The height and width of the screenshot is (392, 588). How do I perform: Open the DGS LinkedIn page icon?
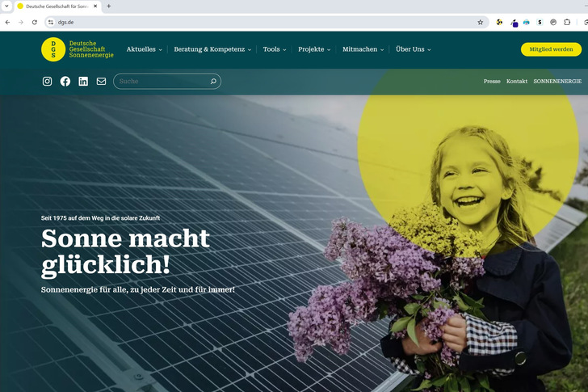click(83, 82)
